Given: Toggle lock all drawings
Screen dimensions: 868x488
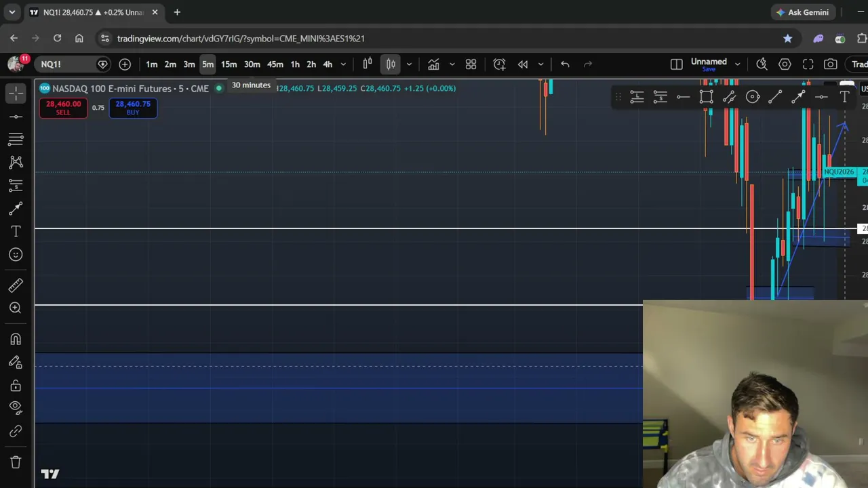Looking at the screenshot, I should point(16,385).
